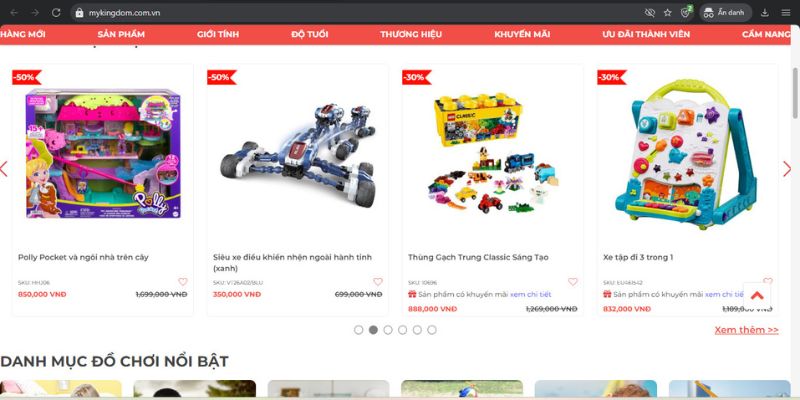Show previous products with left carousel arrow
Viewport: 800px width, 400px height.
pos(4,169)
